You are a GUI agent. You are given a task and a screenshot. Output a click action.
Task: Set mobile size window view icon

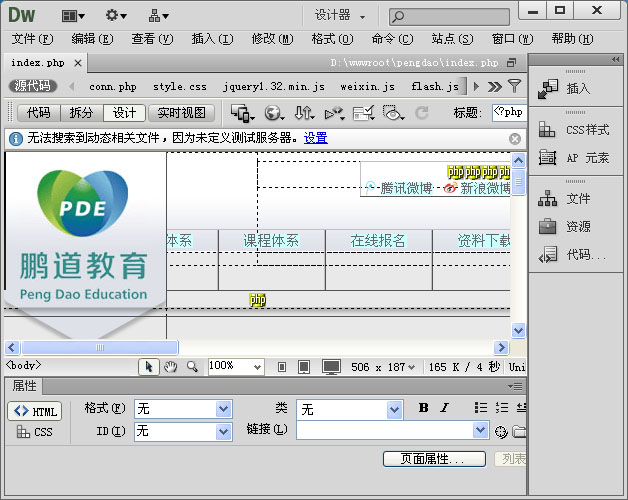[x=282, y=367]
